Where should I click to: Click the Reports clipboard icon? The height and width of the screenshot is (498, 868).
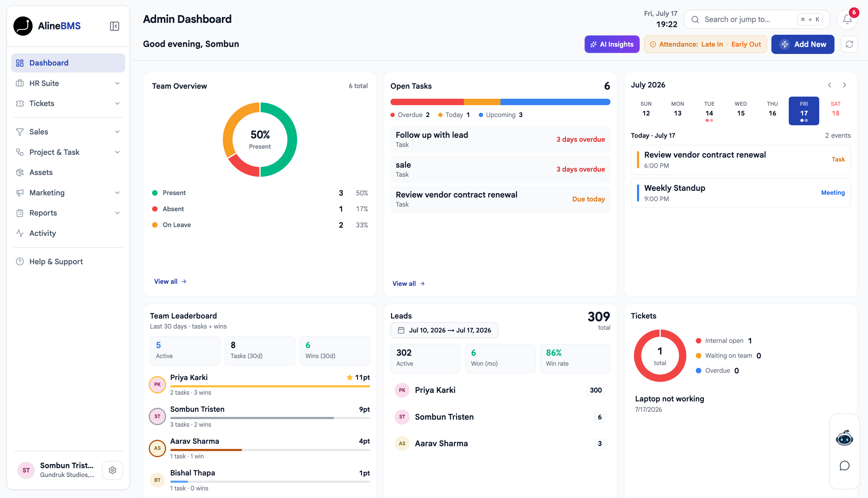(20, 213)
